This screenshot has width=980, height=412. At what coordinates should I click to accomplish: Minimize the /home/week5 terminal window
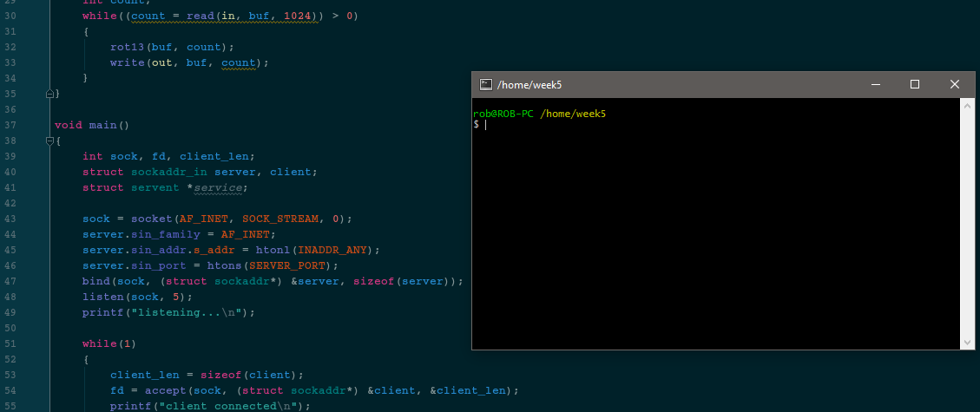[876, 84]
